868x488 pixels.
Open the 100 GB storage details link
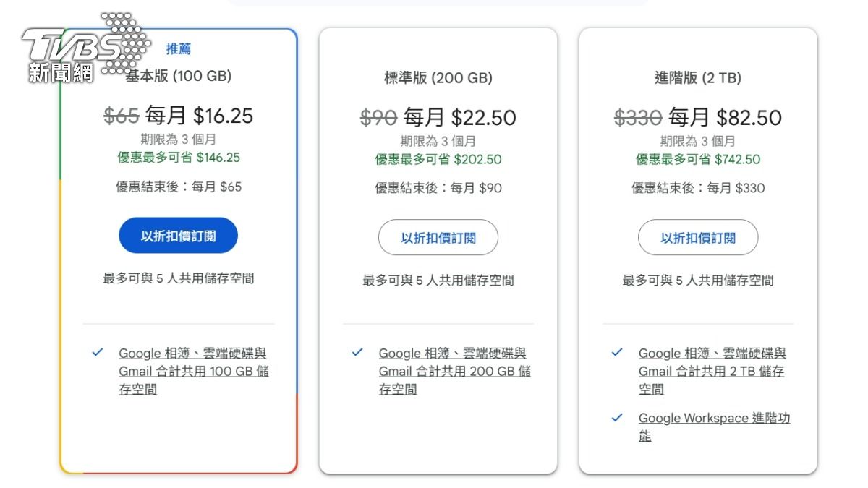click(195, 371)
